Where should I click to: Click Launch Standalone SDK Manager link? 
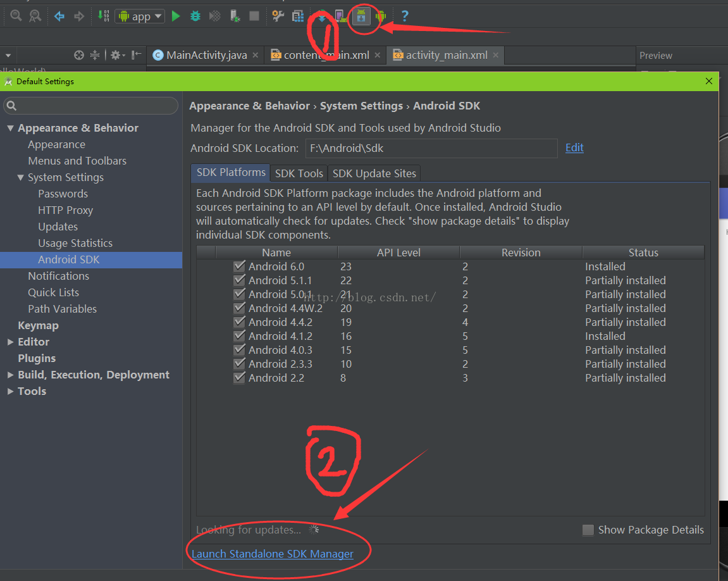click(273, 554)
